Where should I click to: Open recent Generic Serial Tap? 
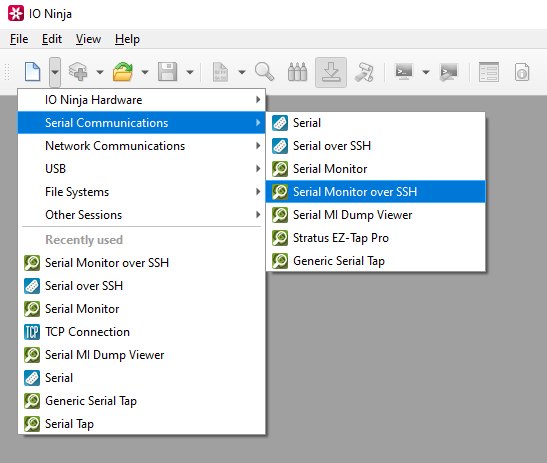point(142,401)
